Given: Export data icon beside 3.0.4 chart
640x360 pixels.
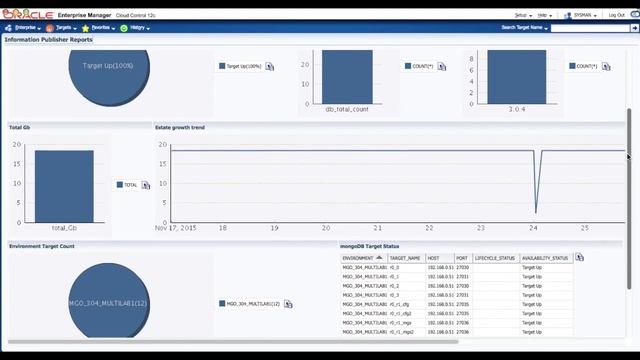Looking at the screenshot, I should (x=606, y=66).
